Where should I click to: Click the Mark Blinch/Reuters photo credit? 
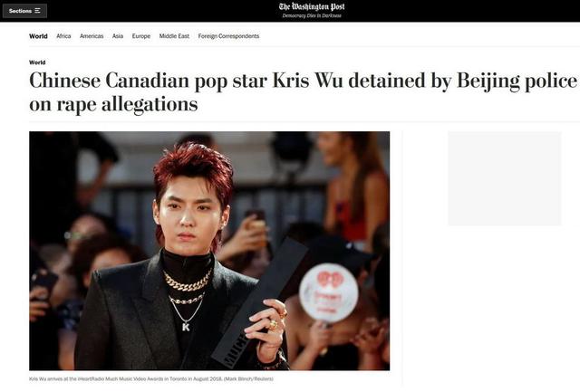248,378
